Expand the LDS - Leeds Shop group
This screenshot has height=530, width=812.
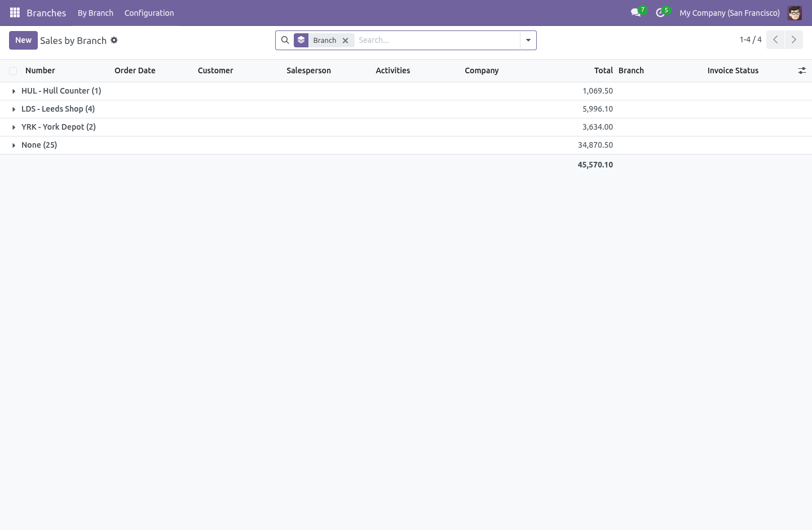point(58,109)
